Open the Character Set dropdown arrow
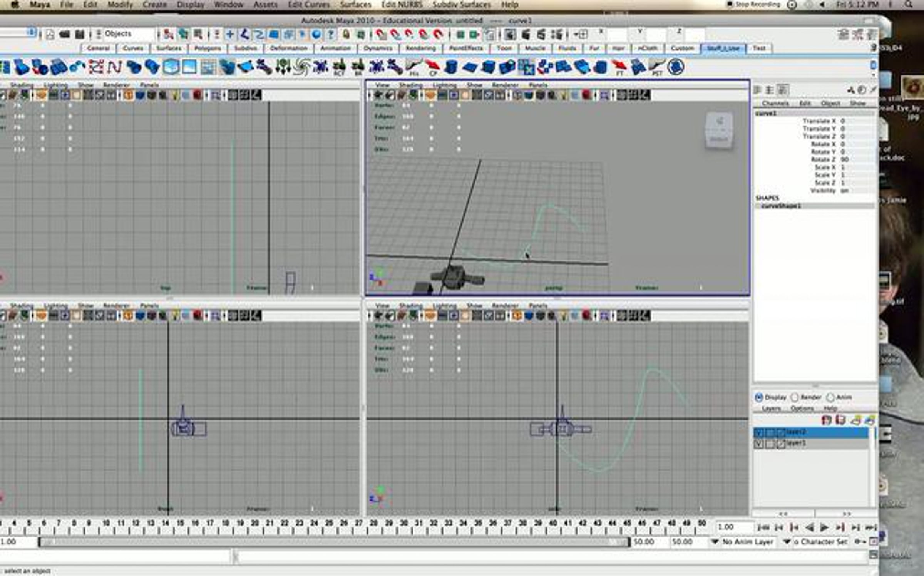This screenshot has width=924, height=576. tap(787, 542)
